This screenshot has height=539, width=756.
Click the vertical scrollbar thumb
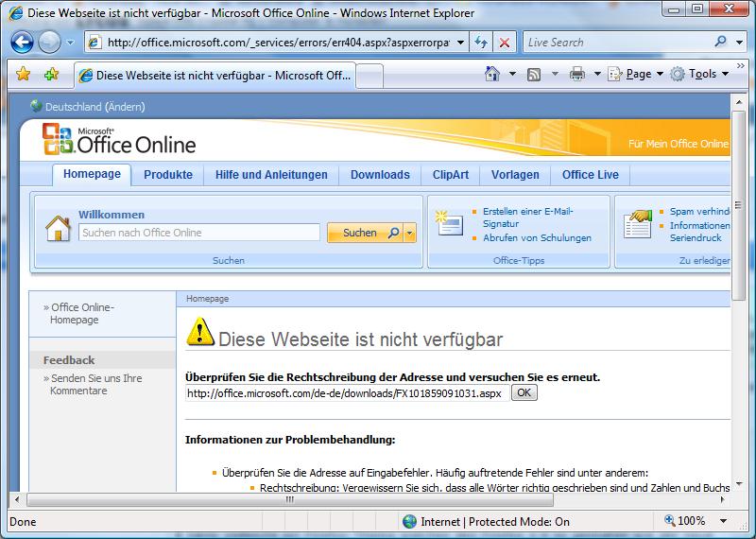[738, 205]
